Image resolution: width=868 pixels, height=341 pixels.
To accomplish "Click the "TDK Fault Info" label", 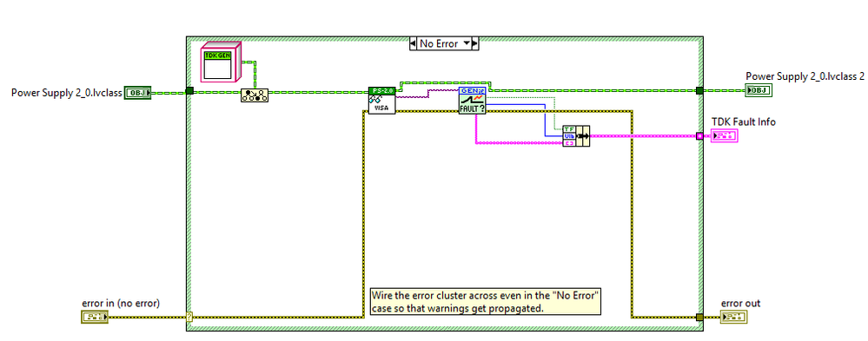I will [744, 121].
